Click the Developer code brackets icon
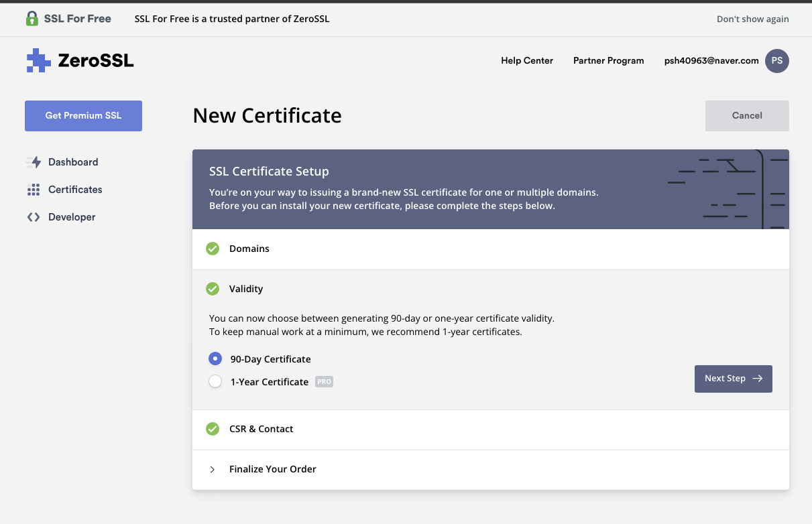The height and width of the screenshot is (524, 812). tap(34, 217)
